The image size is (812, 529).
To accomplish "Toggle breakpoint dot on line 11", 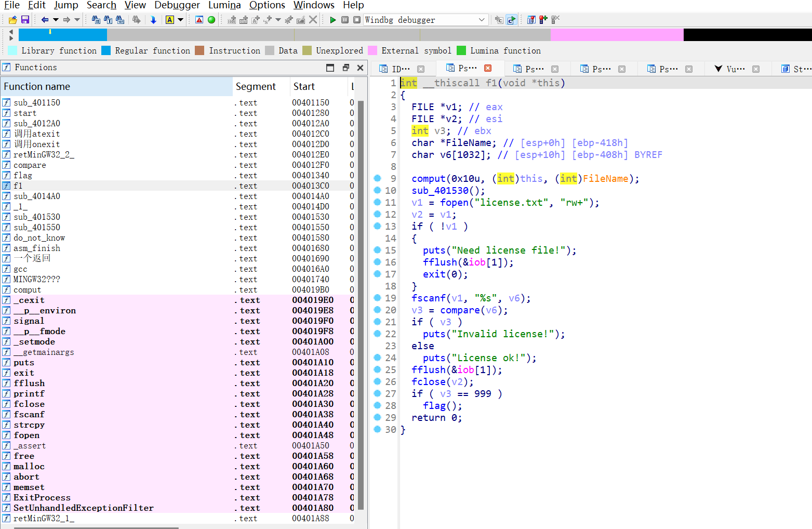I will (378, 202).
